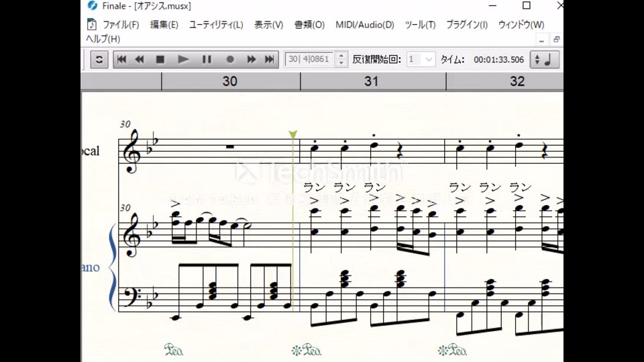Click measure 30 in the measure ruler
Screen dimensions: 644x362
(x=231, y=81)
